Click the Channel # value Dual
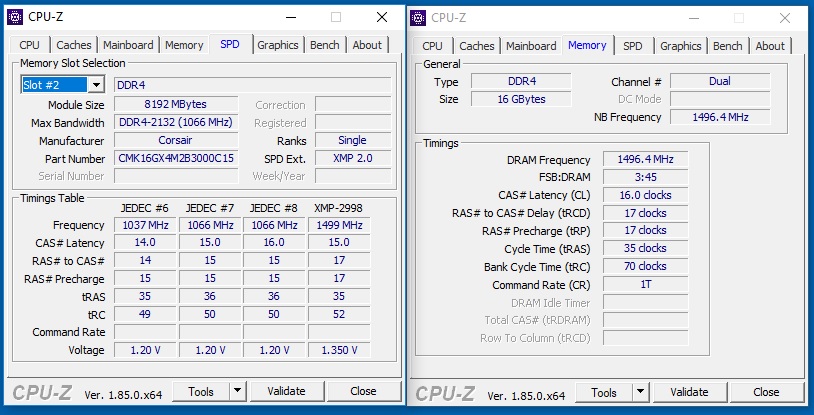This screenshot has width=814, height=415. (720, 81)
